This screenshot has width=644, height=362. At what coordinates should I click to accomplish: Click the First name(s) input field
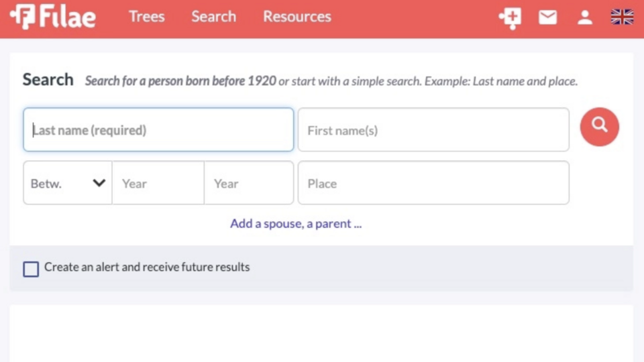coord(433,130)
